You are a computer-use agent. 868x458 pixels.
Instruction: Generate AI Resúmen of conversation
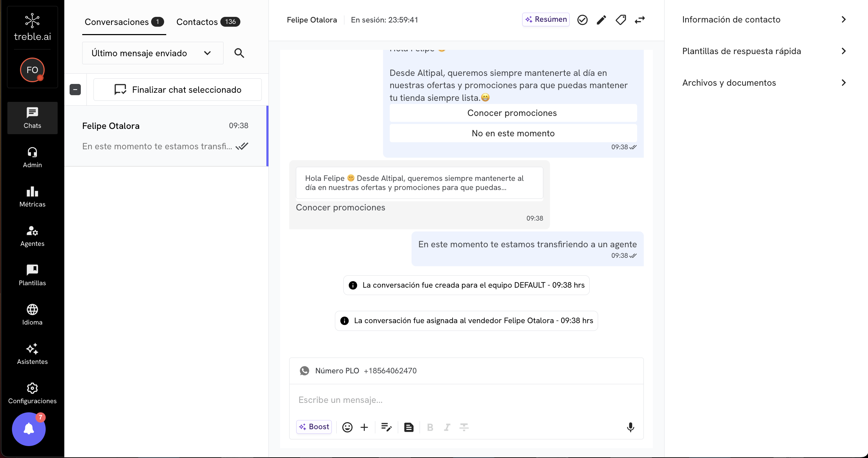(x=546, y=19)
